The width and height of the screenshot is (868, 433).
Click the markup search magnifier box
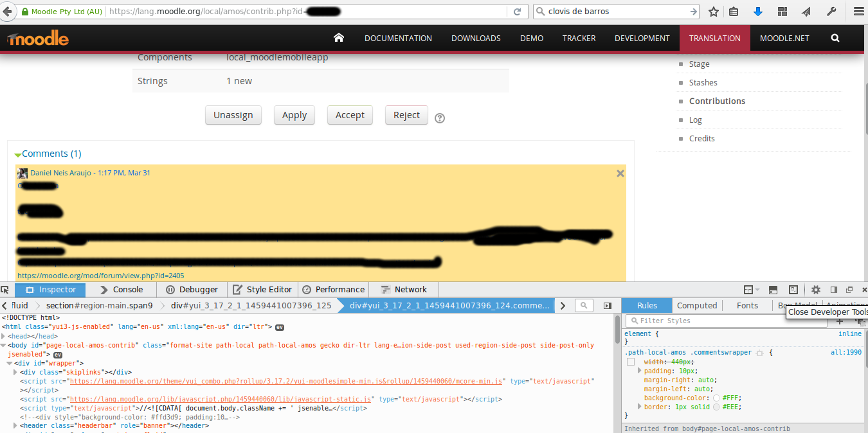[584, 306]
